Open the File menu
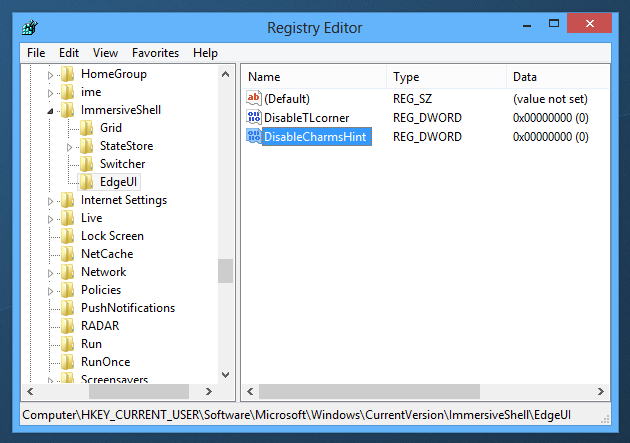The width and height of the screenshot is (630, 443). click(x=36, y=53)
